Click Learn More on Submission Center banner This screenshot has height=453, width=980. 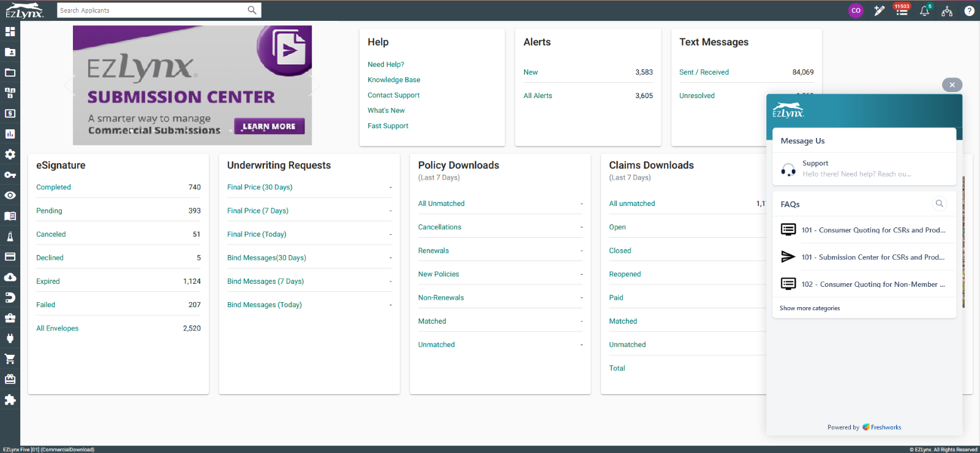click(x=269, y=126)
